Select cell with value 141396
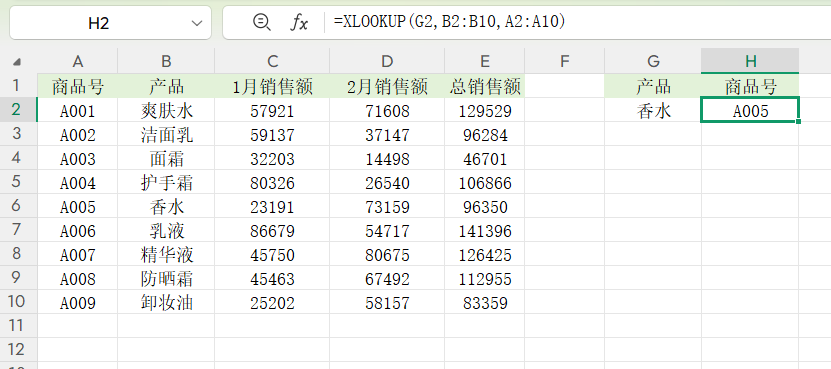 coord(484,230)
